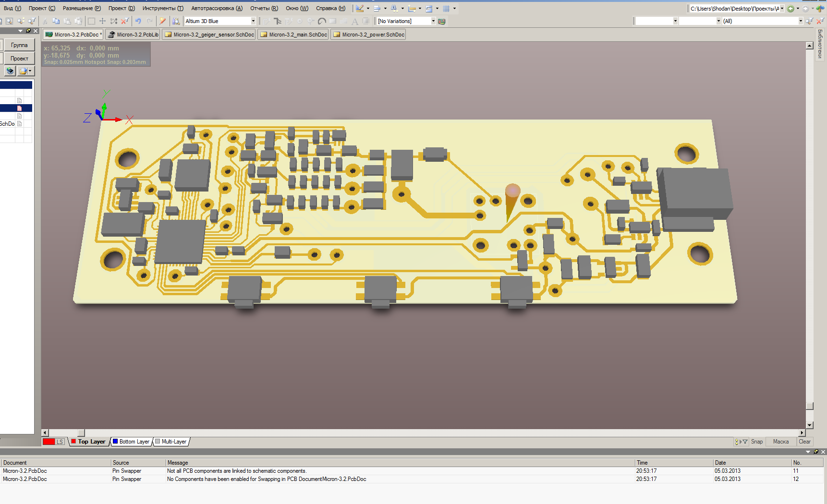Image resolution: width=827 pixels, height=504 pixels.
Task: Toggle the Snap option in status bar
Action: click(756, 442)
